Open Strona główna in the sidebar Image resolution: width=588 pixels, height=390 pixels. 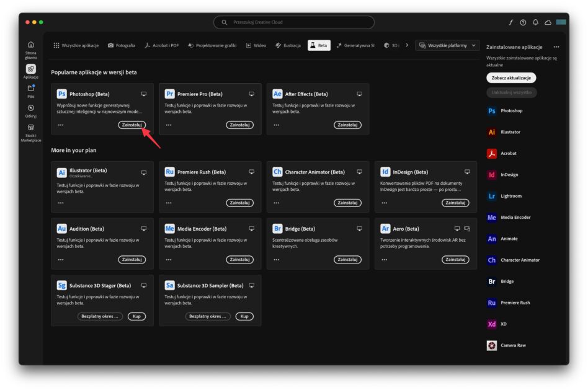click(x=31, y=50)
